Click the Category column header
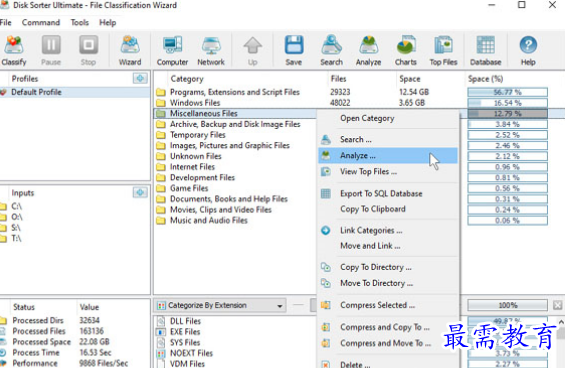The image size is (565, 368). click(187, 79)
